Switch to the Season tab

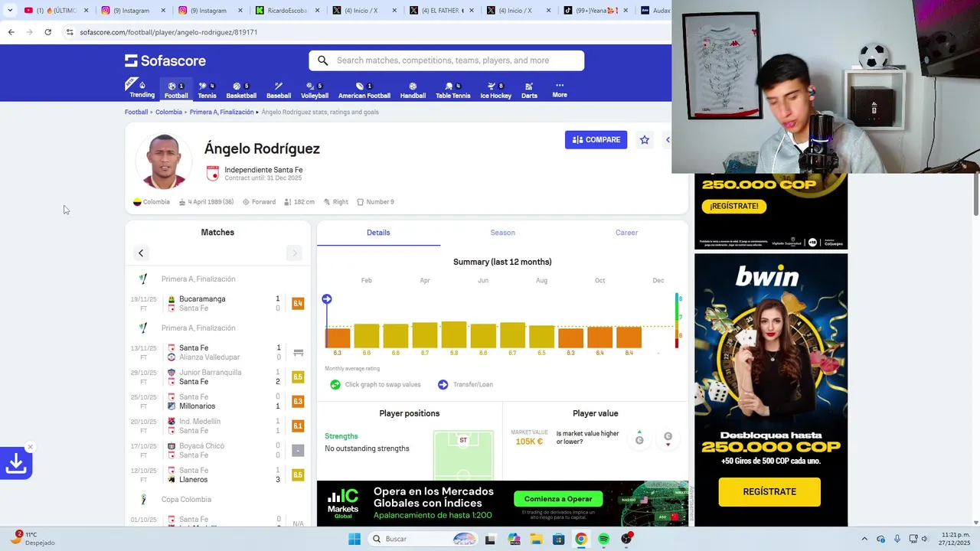502,233
